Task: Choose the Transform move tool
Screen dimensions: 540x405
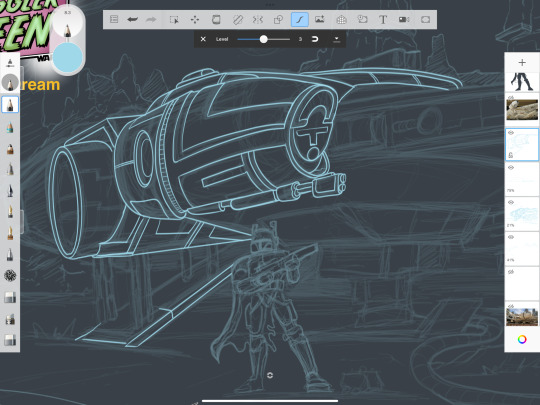Action: [x=195, y=20]
